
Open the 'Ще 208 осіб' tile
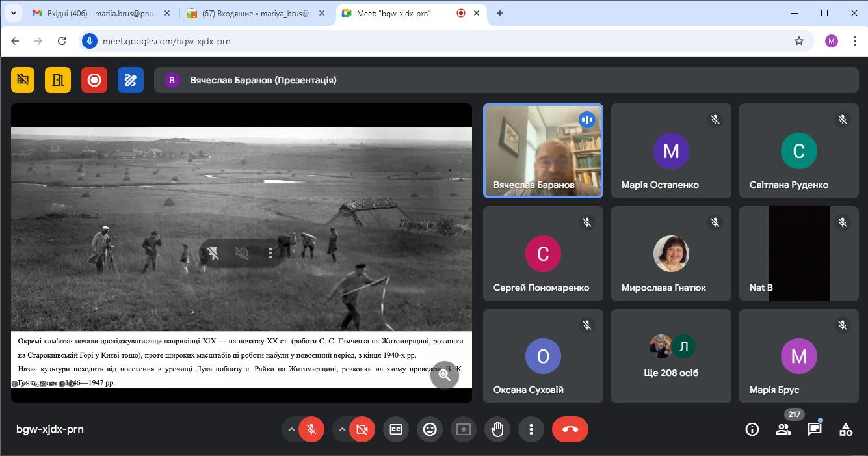click(670, 356)
